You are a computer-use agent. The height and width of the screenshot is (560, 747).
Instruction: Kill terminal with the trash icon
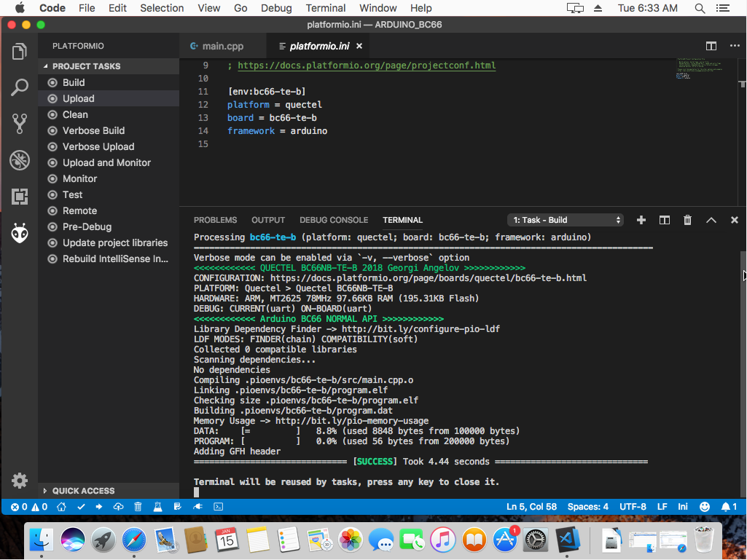687,220
